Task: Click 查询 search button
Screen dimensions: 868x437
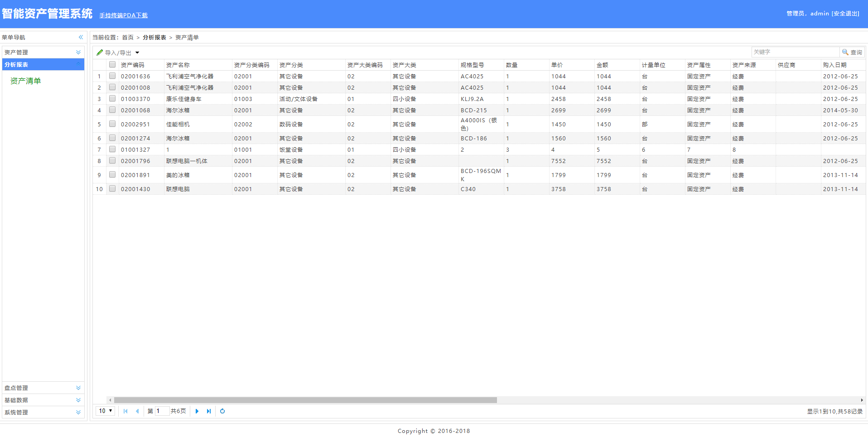Action: (852, 52)
